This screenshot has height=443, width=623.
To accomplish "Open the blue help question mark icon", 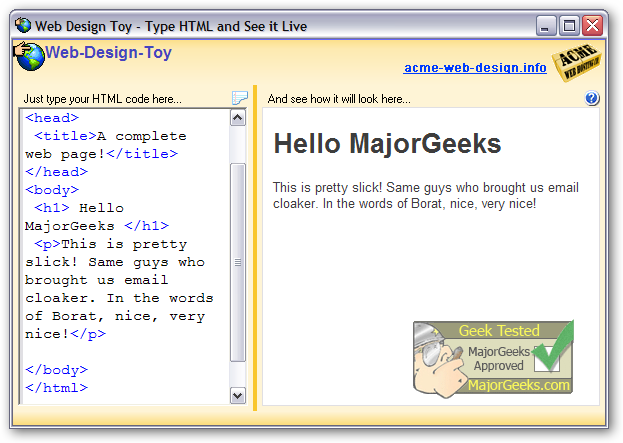I will [592, 98].
